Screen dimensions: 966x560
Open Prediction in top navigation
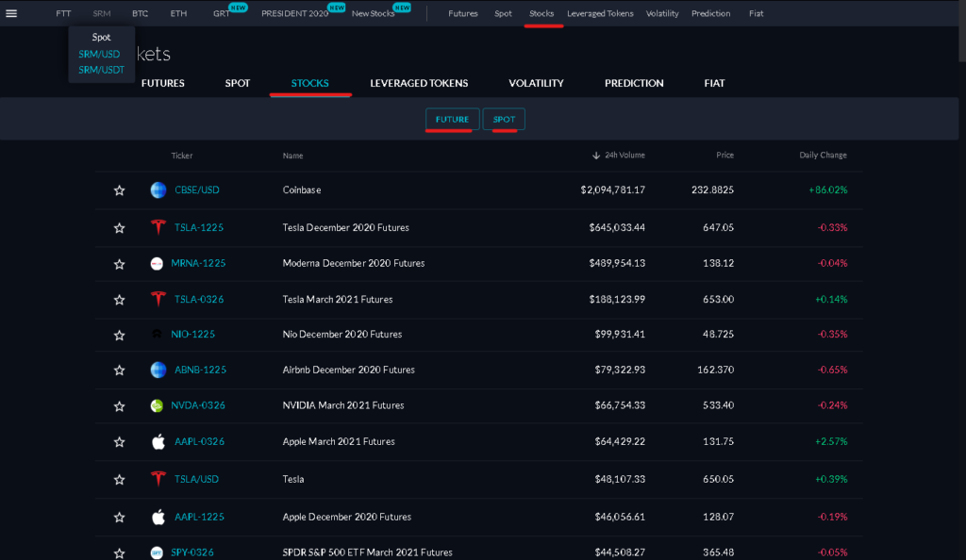(711, 13)
